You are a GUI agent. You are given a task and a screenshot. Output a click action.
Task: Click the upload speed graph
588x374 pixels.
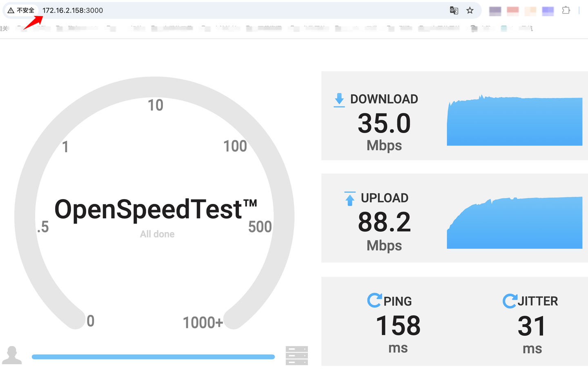point(514,223)
